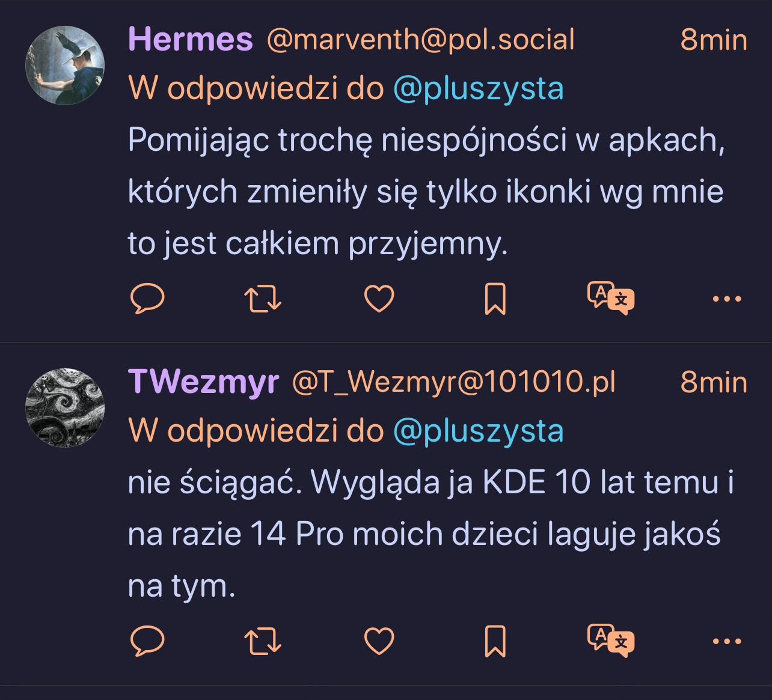
Task: Boost Hermes' post
Action: [x=263, y=299]
